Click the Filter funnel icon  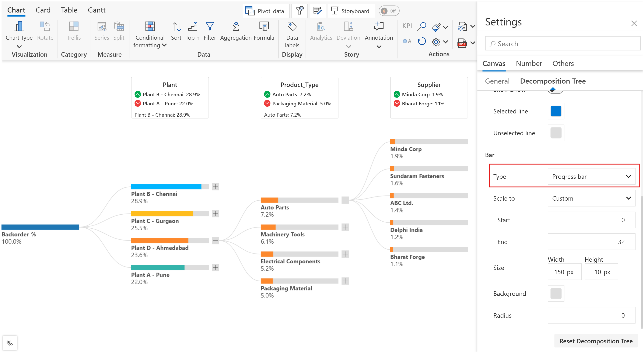[x=210, y=27]
